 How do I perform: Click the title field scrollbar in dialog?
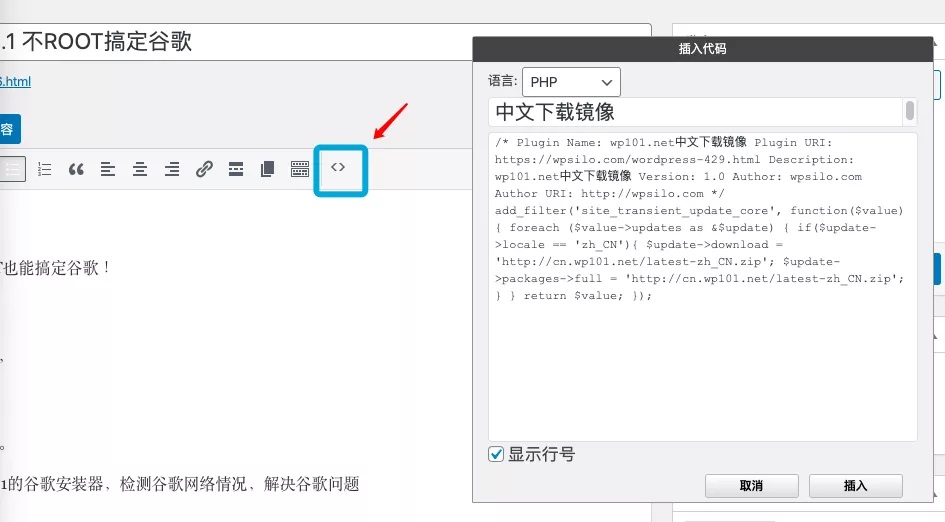(x=910, y=110)
